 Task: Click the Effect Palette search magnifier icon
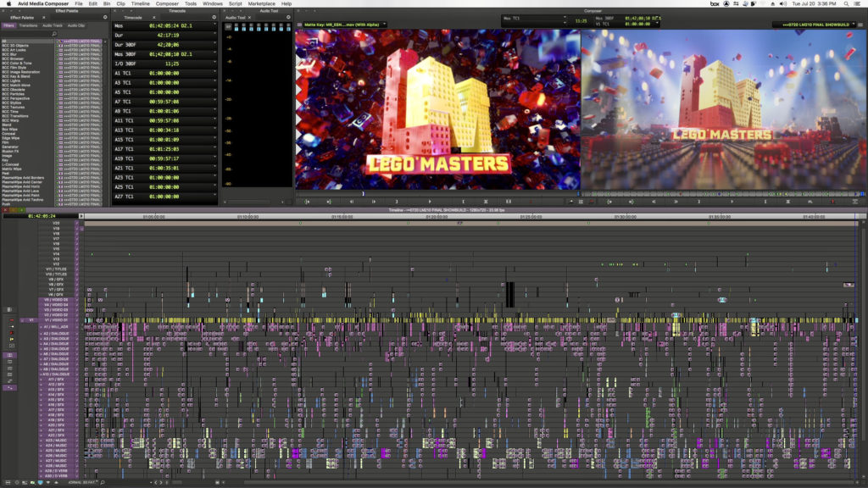pos(54,34)
